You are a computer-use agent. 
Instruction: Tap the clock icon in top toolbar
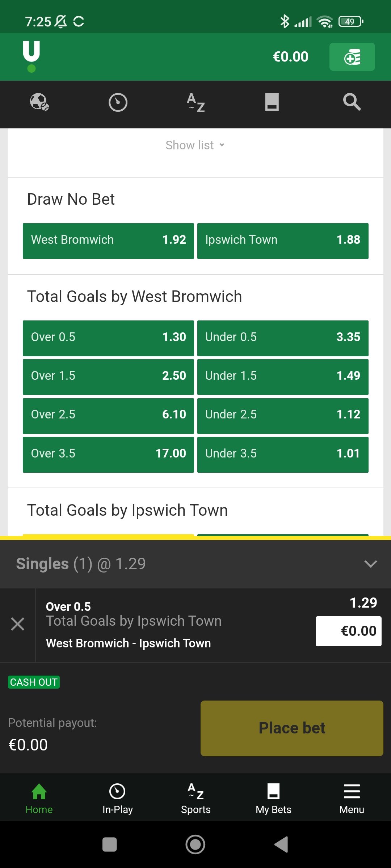[x=118, y=102]
